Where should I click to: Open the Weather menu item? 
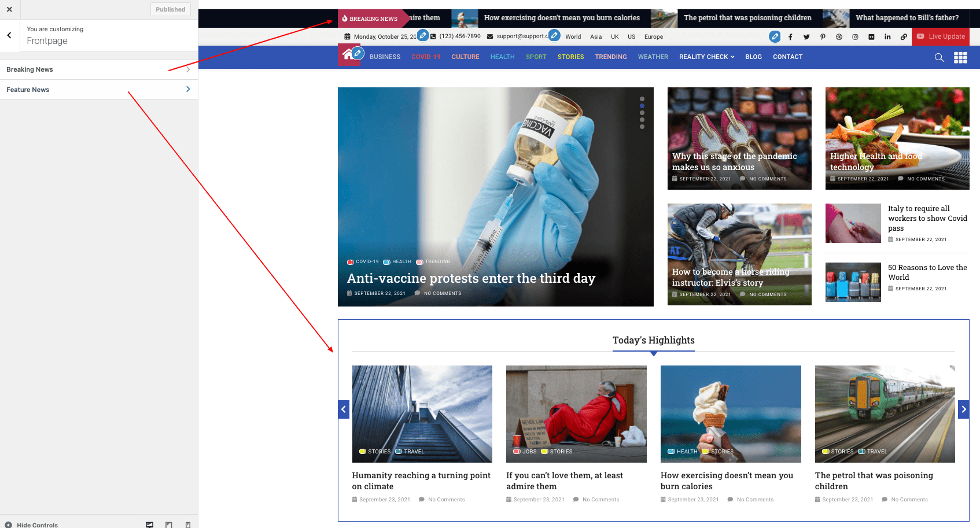click(653, 57)
